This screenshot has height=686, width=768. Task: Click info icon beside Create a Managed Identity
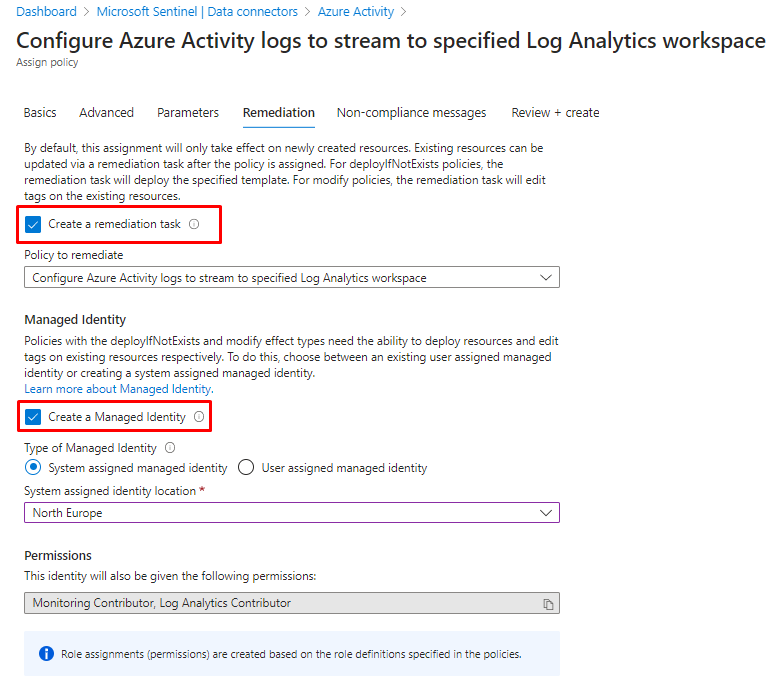199,417
